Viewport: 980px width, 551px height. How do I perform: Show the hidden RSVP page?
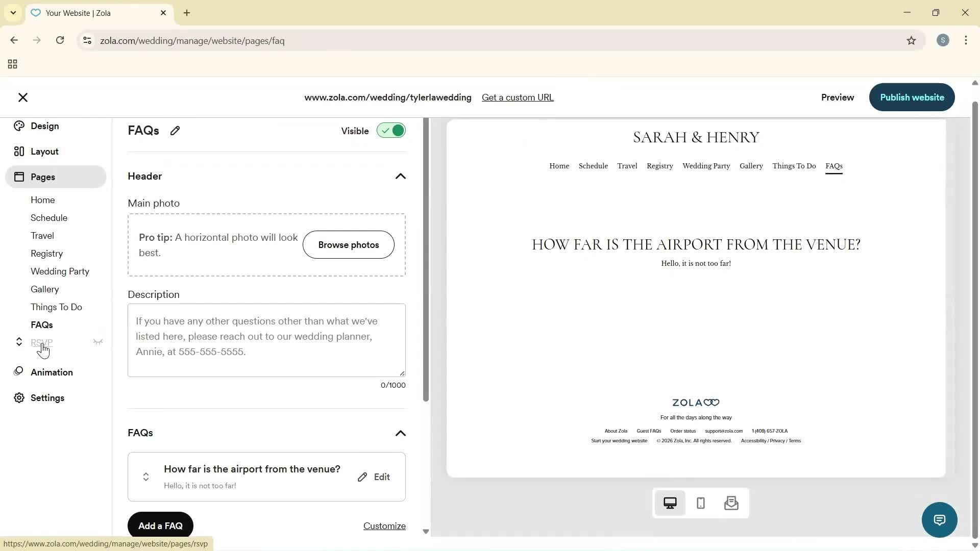[98, 342]
